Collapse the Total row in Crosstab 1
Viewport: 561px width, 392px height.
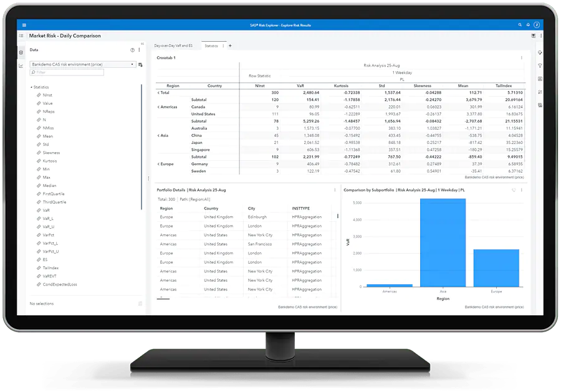click(x=158, y=92)
